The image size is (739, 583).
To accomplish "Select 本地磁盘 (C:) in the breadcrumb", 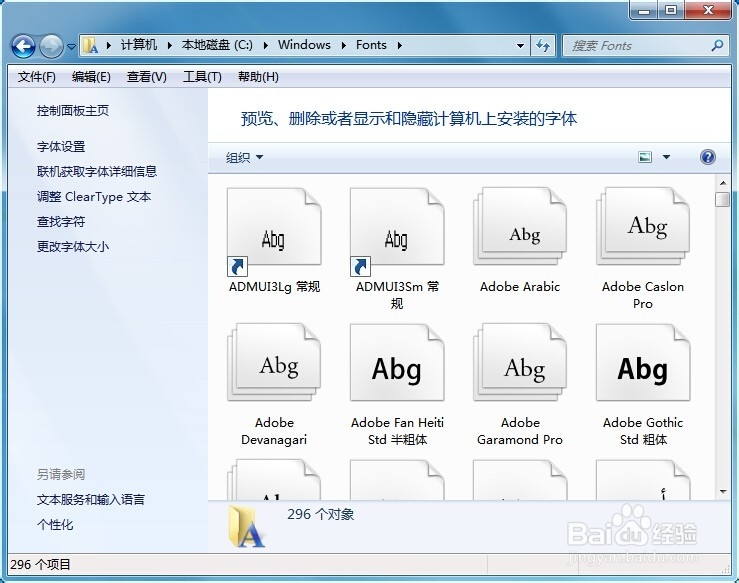I will pyautogui.click(x=217, y=45).
